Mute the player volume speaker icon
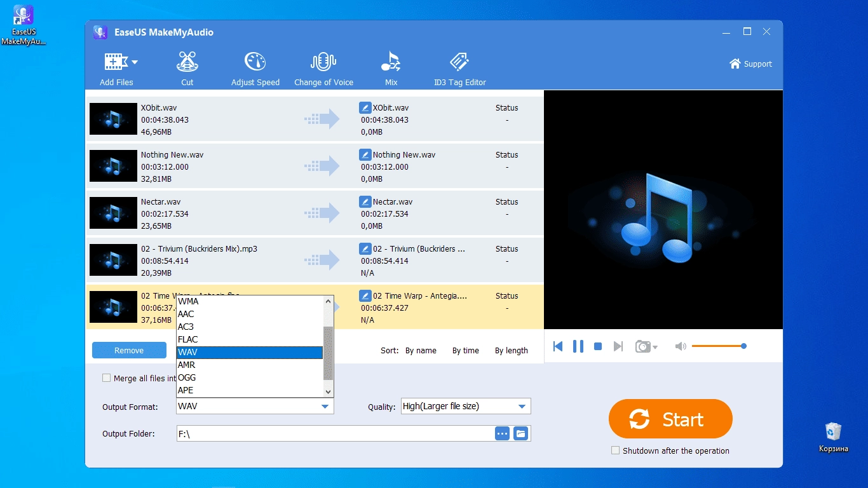 [681, 346]
